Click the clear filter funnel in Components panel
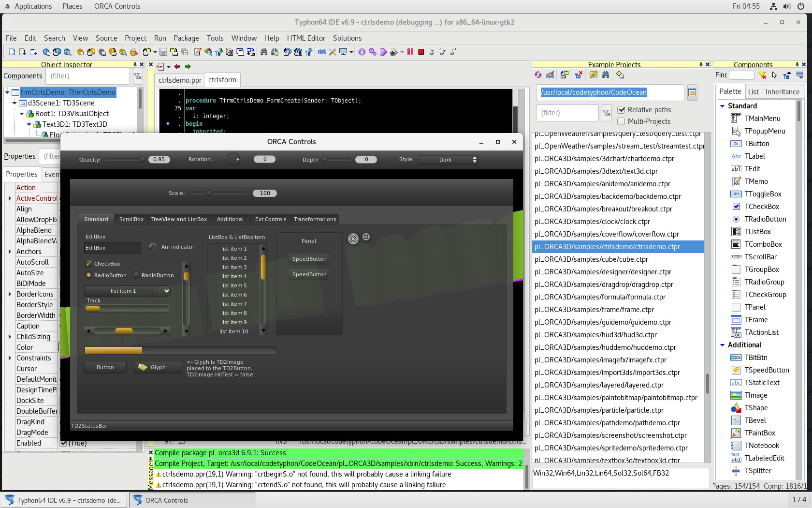 [762, 75]
